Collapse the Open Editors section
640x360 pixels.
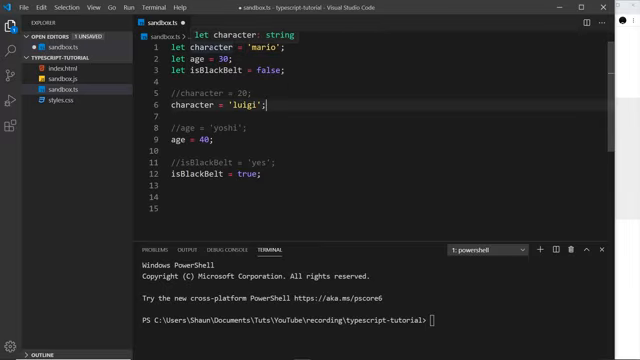(x=27, y=37)
